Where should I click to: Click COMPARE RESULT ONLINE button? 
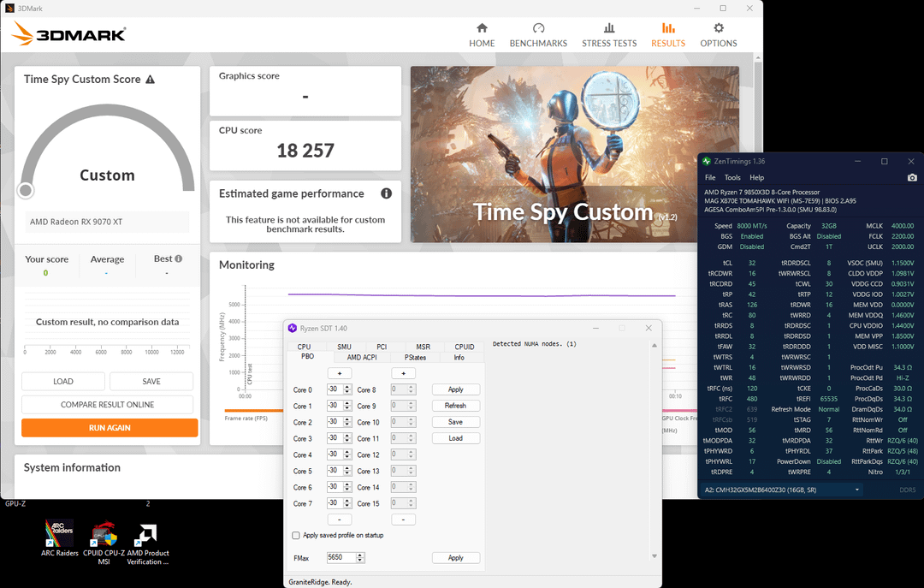point(108,405)
